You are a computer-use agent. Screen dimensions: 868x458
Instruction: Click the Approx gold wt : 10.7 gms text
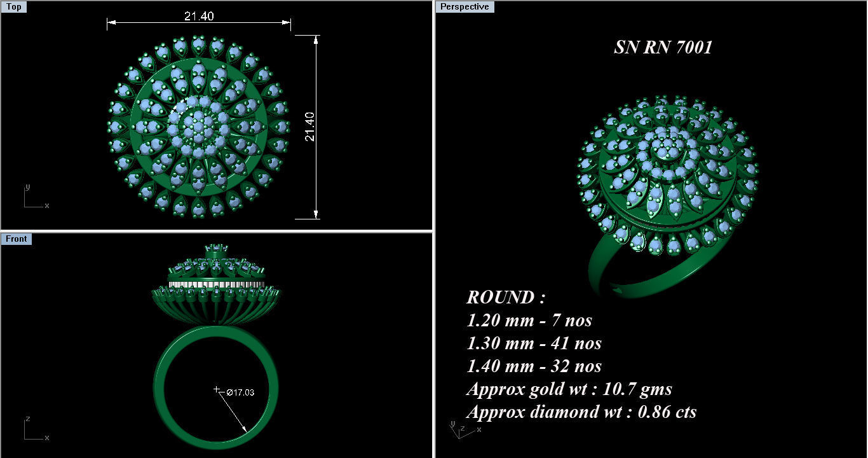[x=569, y=389]
